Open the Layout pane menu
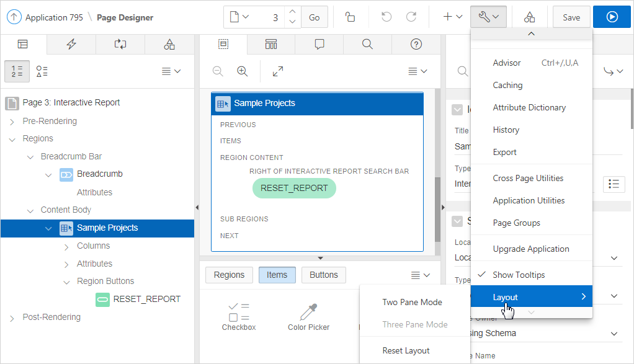The image size is (634, 364). (417, 71)
